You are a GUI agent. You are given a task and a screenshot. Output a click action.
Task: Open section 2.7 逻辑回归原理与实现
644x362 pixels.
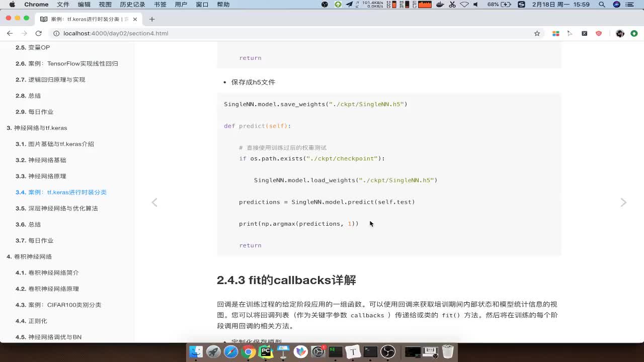[50, 79]
